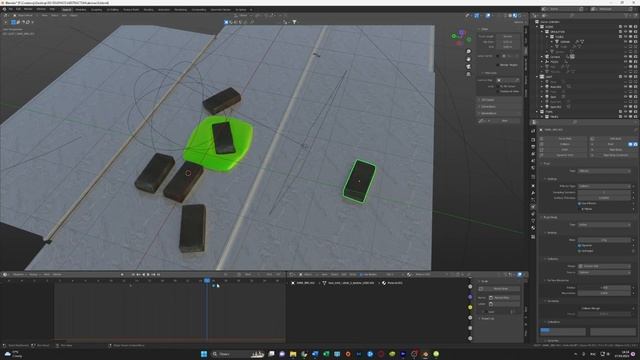Open the Object Data properties tab icon
The image size is (640, 360).
pyautogui.click(x=533, y=221)
